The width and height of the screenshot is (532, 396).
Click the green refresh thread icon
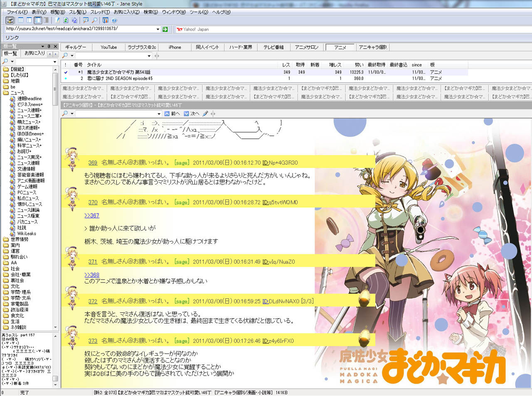point(66,20)
